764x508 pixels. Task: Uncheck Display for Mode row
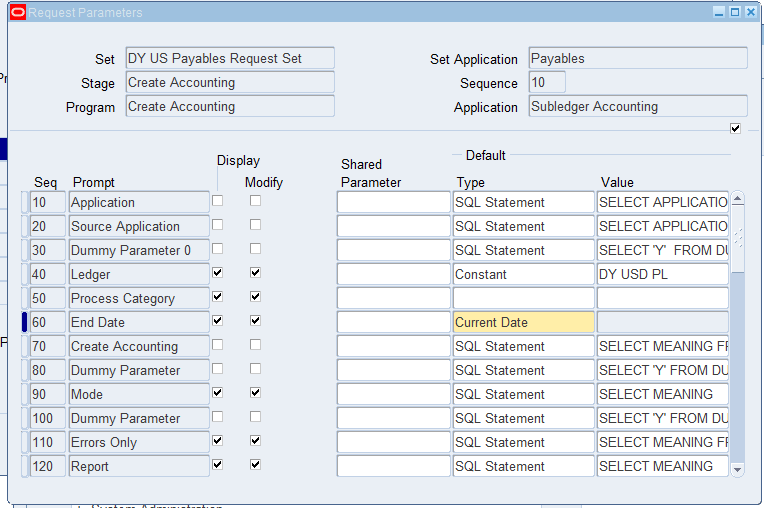[x=217, y=393]
